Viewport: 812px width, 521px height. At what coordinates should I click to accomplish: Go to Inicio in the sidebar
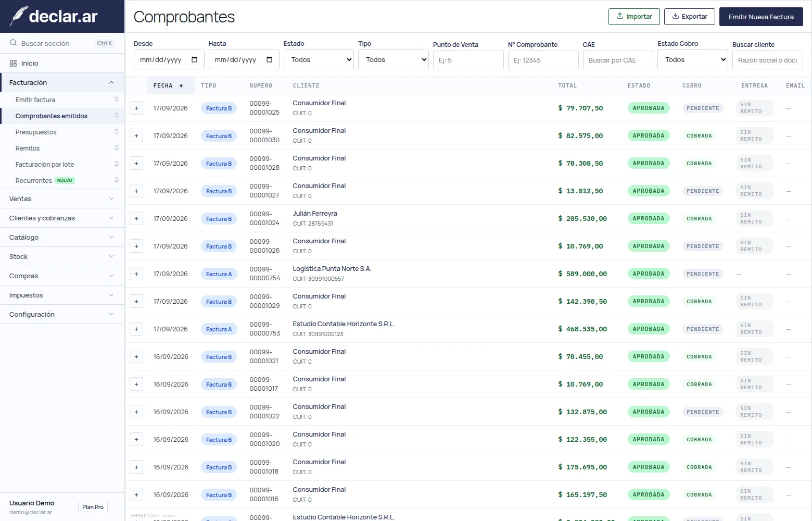(62, 63)
